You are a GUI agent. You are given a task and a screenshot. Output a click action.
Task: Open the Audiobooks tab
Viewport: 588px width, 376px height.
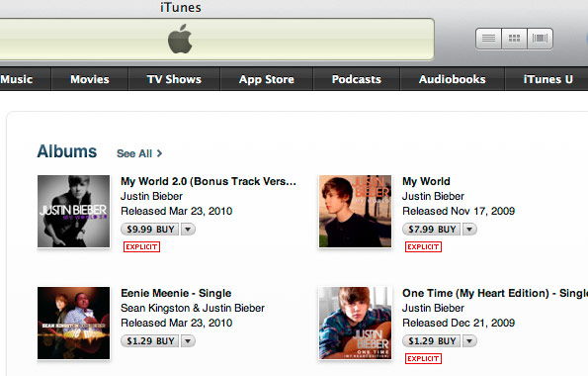click(453, 79)
